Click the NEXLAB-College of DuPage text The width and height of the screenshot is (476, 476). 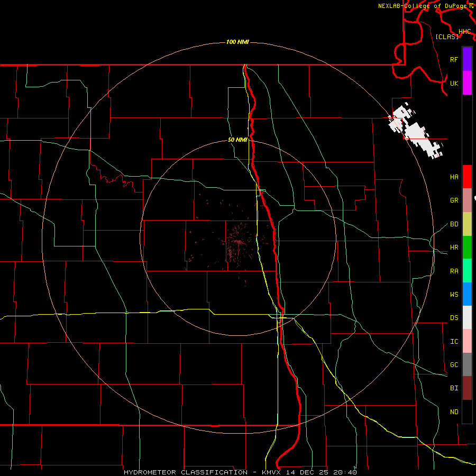tap(422, 6)
